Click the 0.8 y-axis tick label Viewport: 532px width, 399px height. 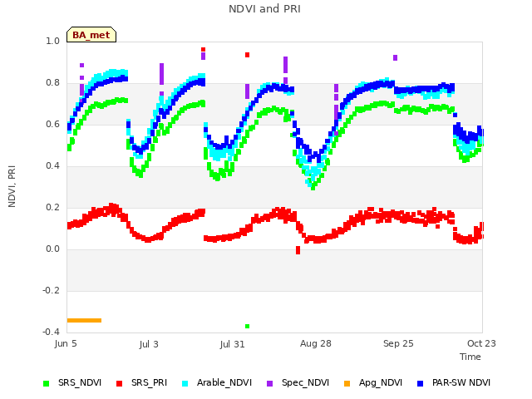pyautogui.click(x=53, y=83)
